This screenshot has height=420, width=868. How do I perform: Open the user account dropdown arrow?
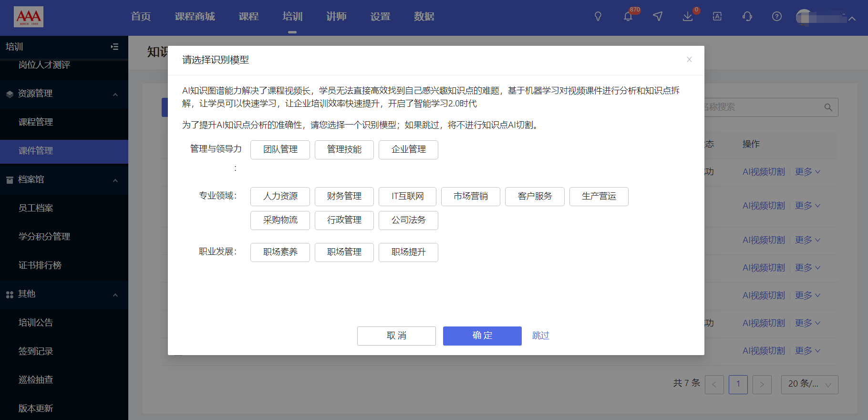852,18
